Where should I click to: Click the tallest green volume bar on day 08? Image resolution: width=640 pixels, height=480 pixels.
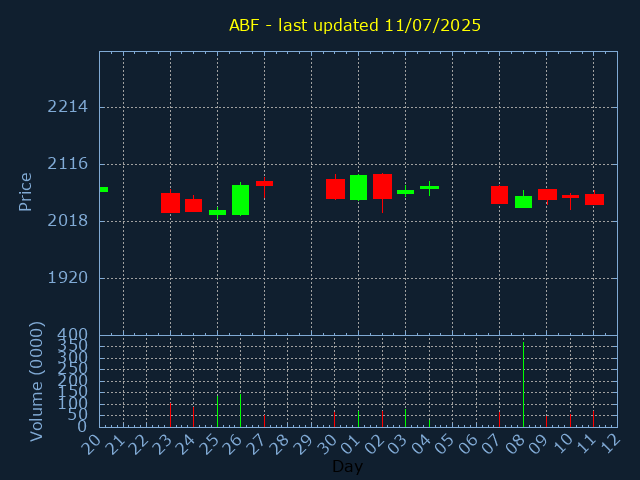[x=523, y=384]
